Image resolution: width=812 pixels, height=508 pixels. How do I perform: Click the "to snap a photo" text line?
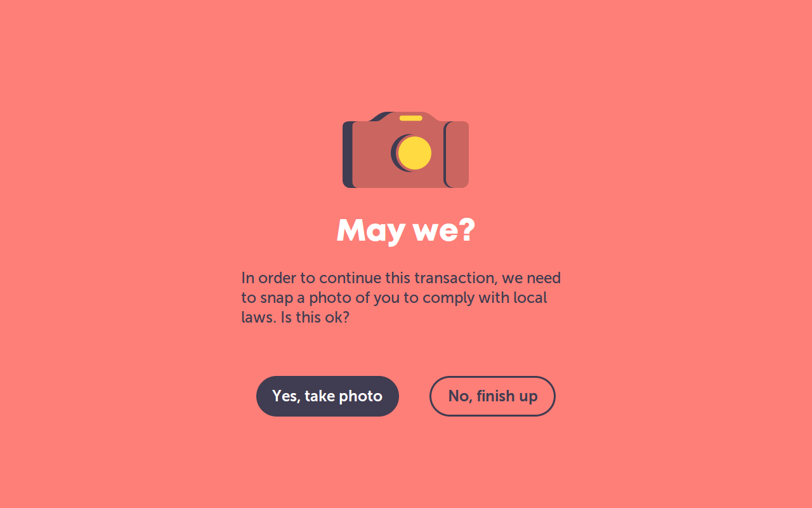tap(394, 298)
